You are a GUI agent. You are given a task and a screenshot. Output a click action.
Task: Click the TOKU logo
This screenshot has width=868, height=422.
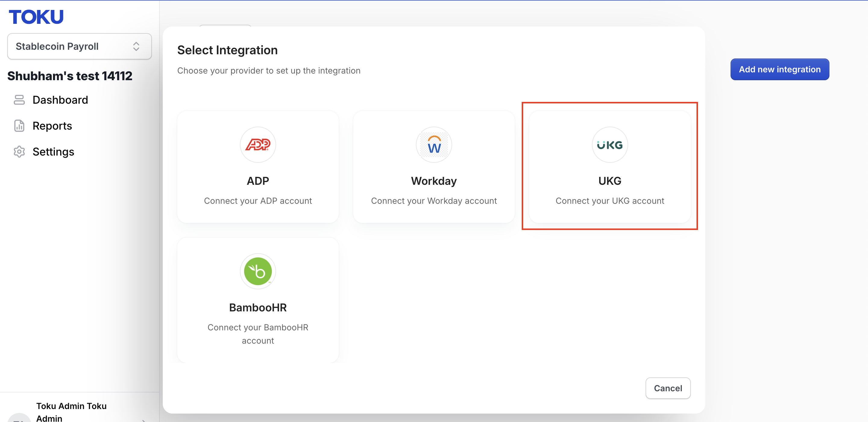tap(36, 17)
